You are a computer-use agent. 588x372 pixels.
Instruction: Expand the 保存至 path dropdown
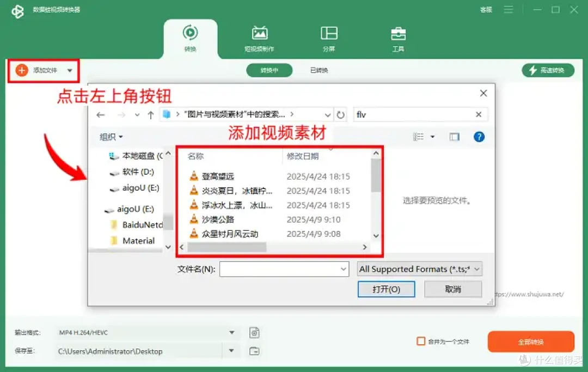231,351
